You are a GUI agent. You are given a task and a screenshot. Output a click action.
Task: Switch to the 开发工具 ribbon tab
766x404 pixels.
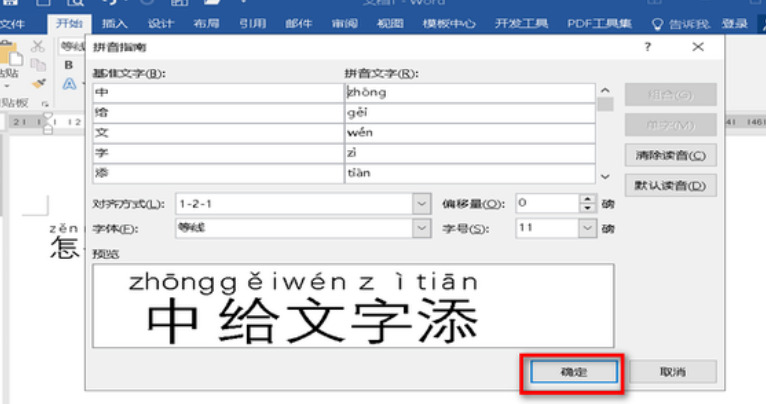pyautogui.click(x=521, y=24)
